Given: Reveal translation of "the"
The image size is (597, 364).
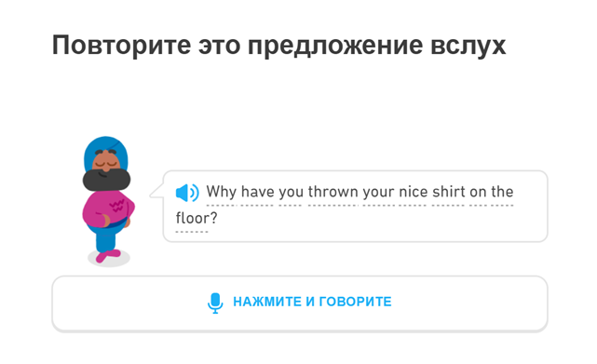Looking at the screenshot, I should point(502,192).
